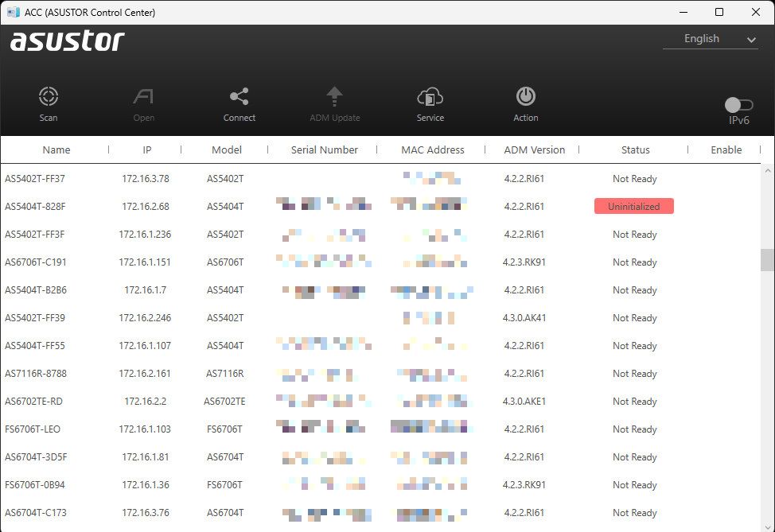Click the Scan icon in toolbar

point(49,96)
